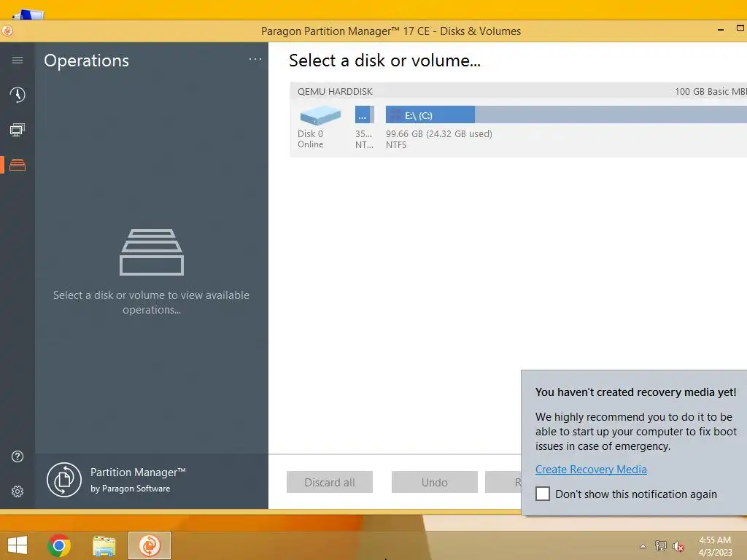Viewport: 747px width, 560px height.
Task: Select the Disks & Volumes sidebar icon
Action: pyautogui.click(x=18, y=165)
